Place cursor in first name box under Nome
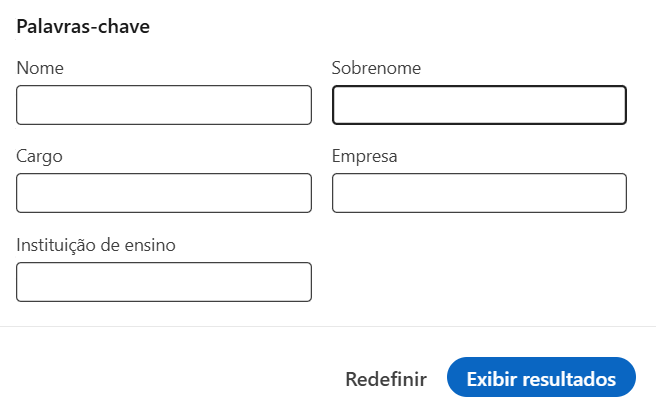Viewport: 656px width, 414px height. 164,105
